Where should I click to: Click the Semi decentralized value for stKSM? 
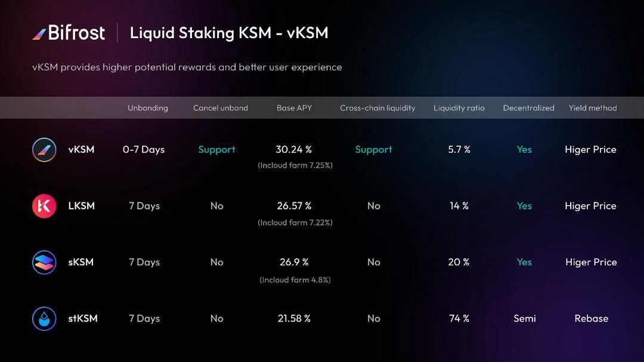pyautogui.click(x=525, y=318)
